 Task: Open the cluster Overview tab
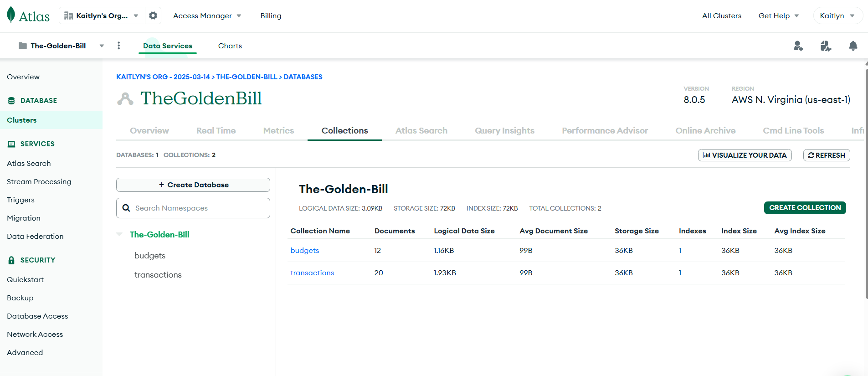149,131
